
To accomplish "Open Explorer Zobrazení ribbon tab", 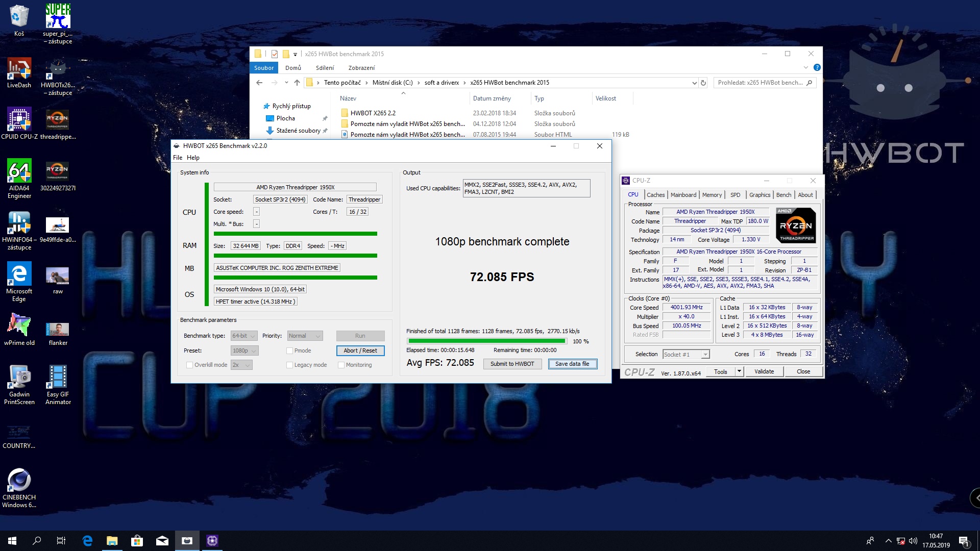I will (361, 68).
